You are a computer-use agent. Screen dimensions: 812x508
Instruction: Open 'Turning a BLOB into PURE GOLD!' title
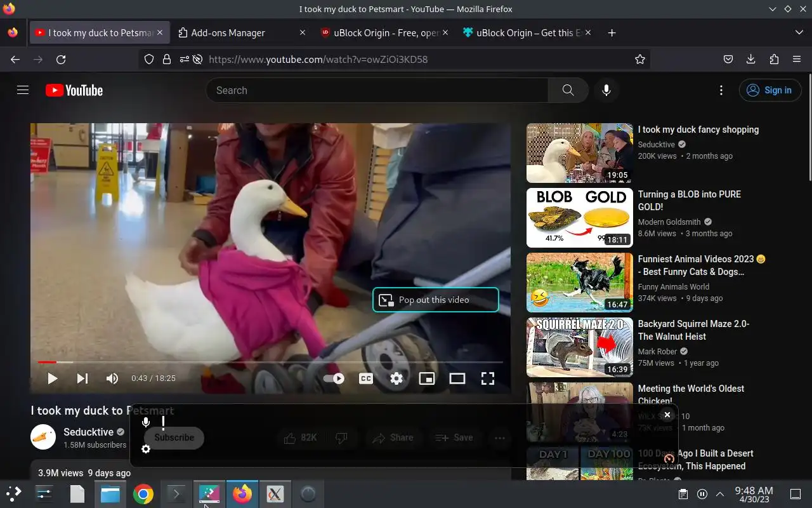[690, 201]
